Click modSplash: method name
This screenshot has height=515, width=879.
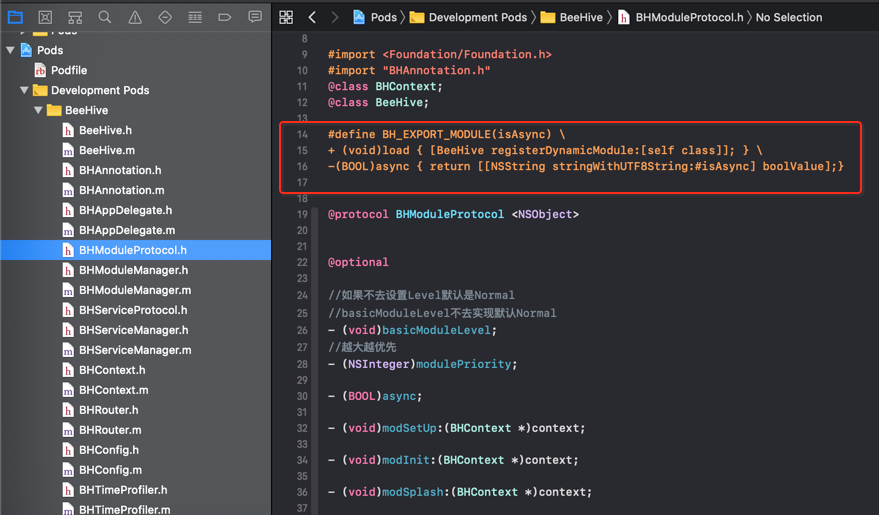(413, 492)
